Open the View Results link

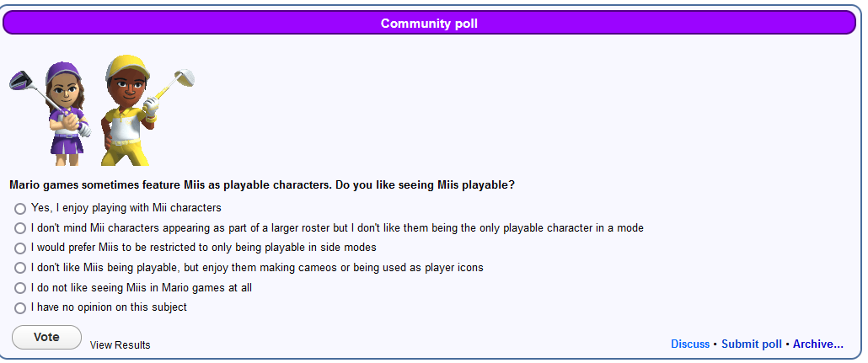point(121,344)
